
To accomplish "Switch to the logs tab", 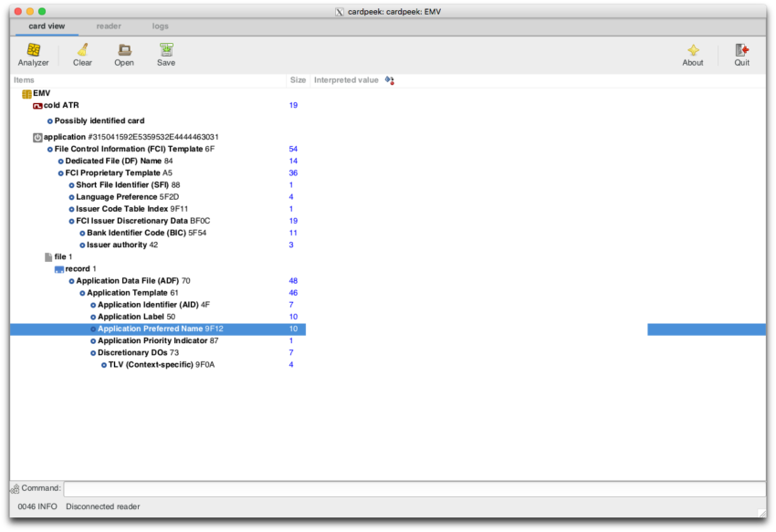I will pos(160,26).
